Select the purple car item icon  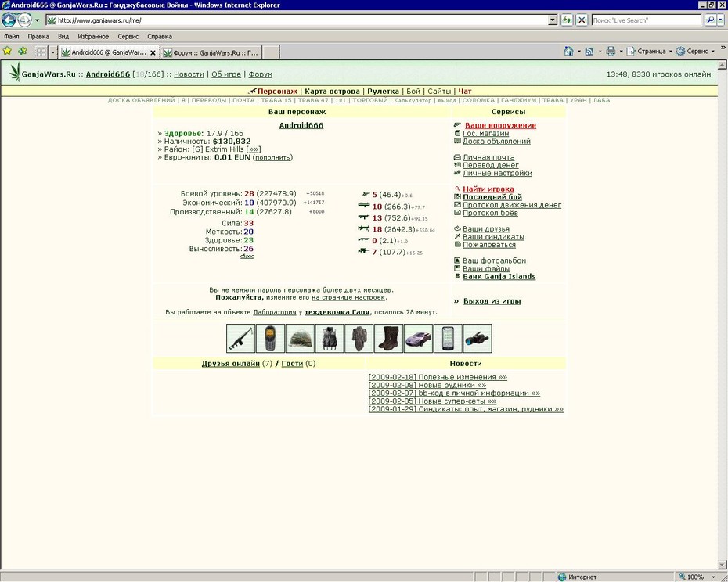click(418, 339)
